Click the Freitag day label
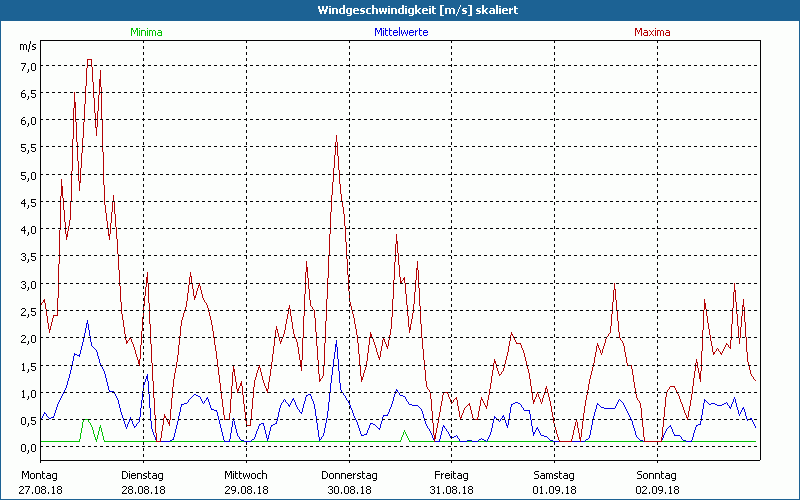This screenshot has height=500, width=800. click(x=451, y=475)
